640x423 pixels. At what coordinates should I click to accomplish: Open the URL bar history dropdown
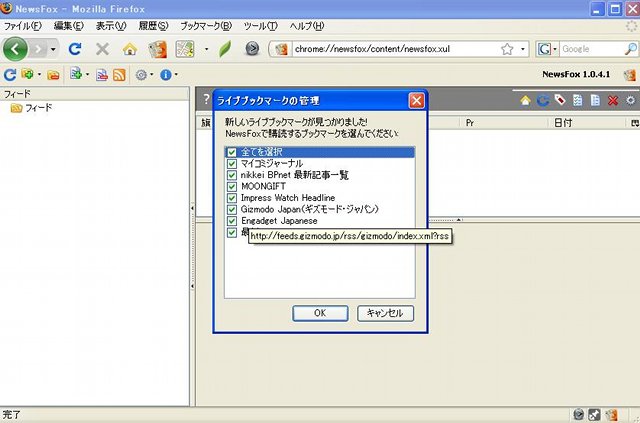coord(523,49)
